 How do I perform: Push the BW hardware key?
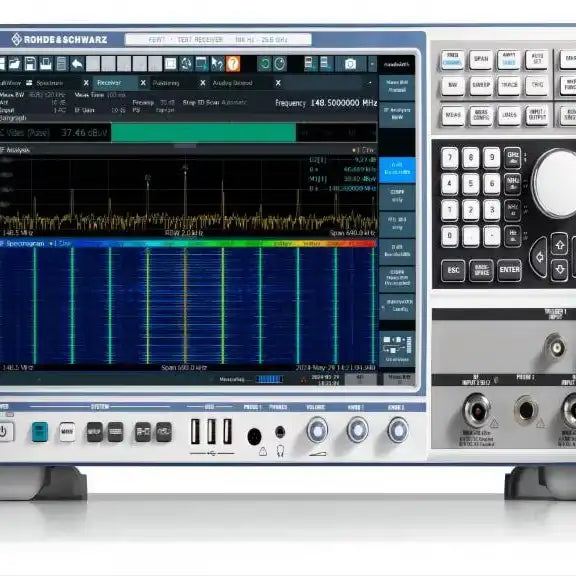452,85
